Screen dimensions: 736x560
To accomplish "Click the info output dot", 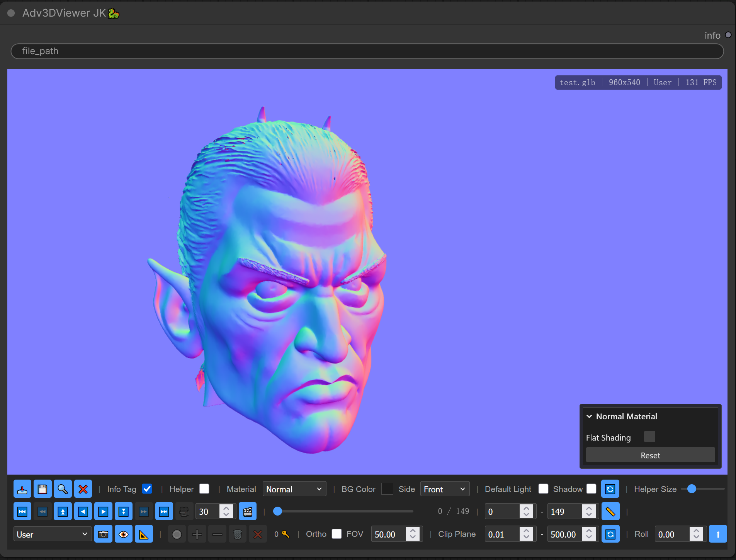I will tap(728, 35).
